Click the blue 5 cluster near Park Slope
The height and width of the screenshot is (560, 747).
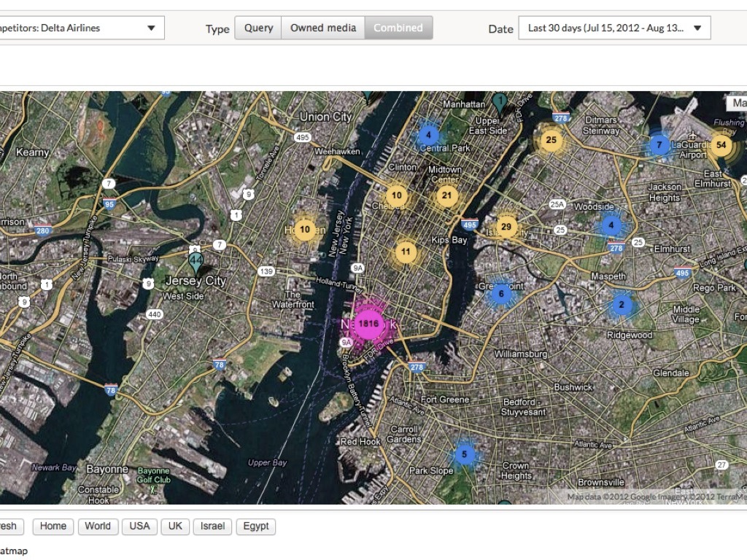pos(464,455)
